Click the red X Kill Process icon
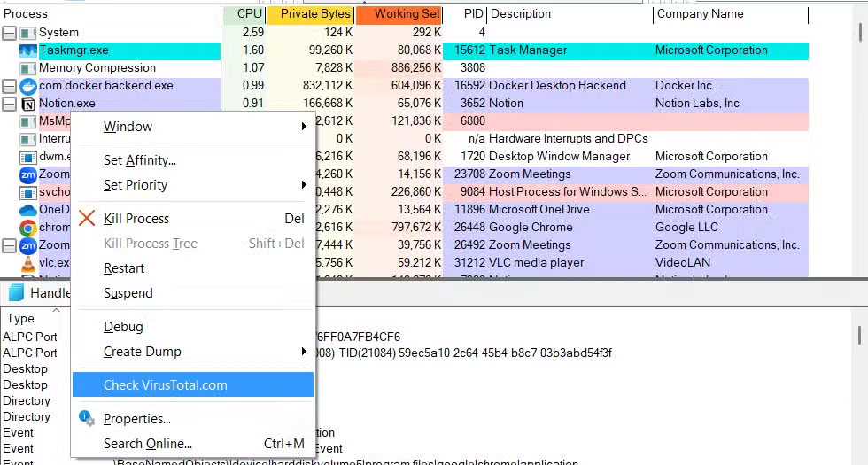 [87, 219]
